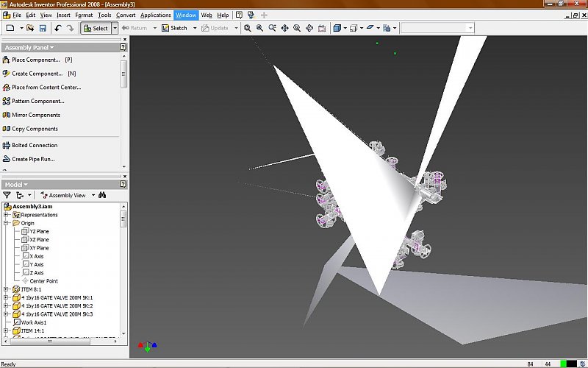Expand the ITEM 8:1 node
This screenshot has height=368, width=588.
pyautogui.click(x=6, y=289)
